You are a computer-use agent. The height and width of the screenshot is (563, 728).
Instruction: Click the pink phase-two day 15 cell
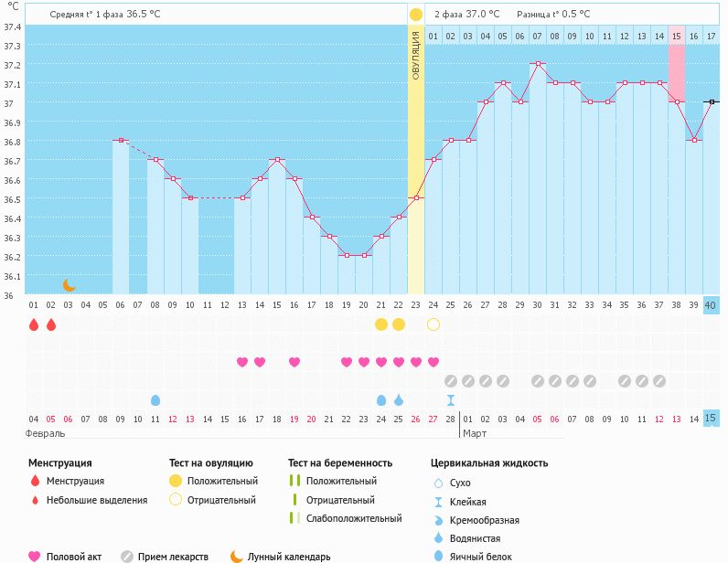pyautogui.click(x=677, y=36)
